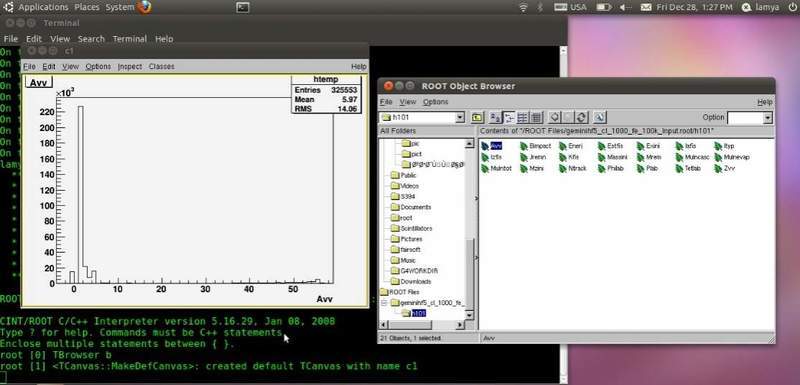The width and height of the screenshot is (800, 385).
Task: Select the Mulnevap leaf icon
Action: [718, 158]
